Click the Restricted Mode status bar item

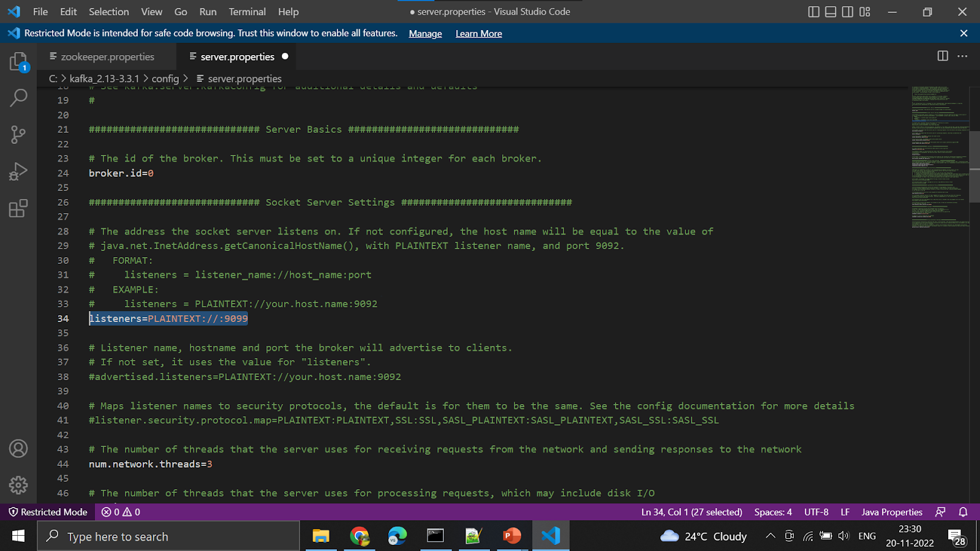48,512
